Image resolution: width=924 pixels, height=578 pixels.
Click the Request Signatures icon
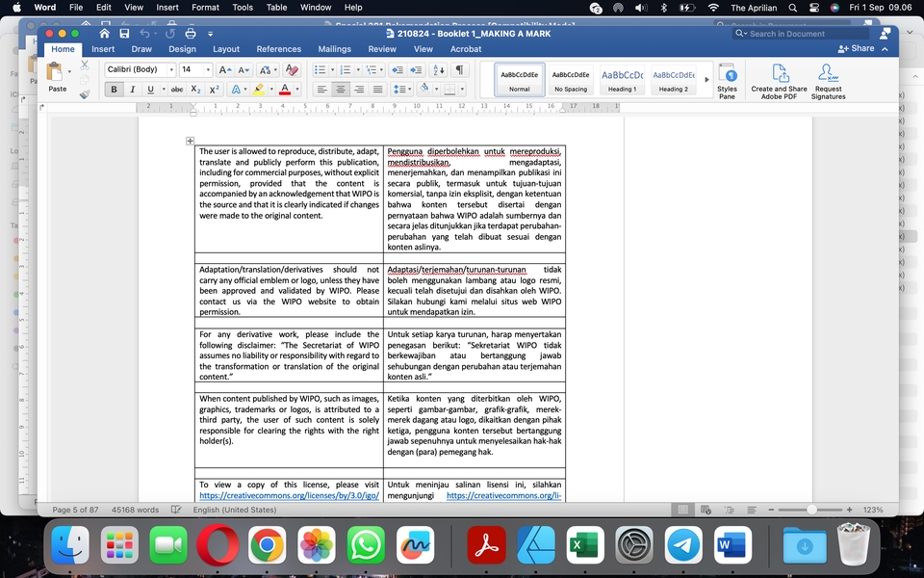tap(828, 80)
